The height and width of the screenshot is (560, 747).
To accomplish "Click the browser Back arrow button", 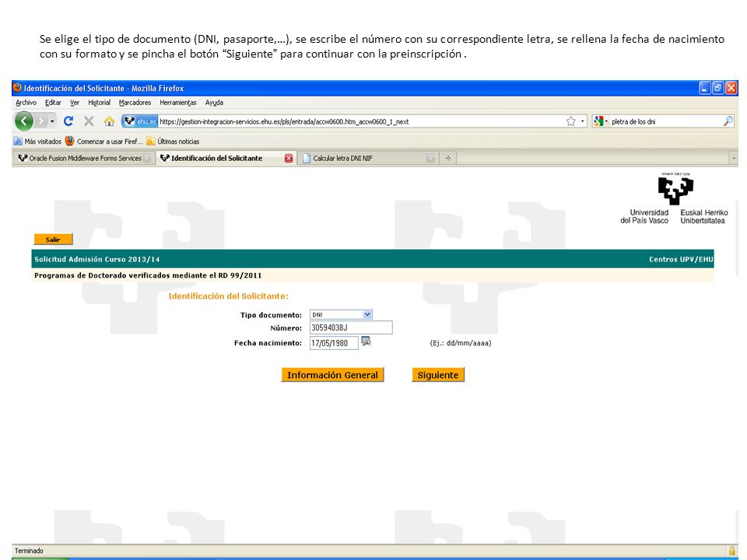I will 24,121.
